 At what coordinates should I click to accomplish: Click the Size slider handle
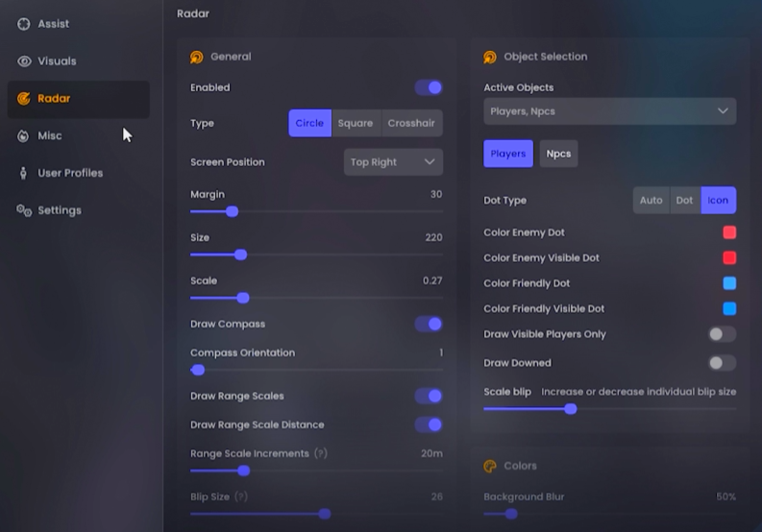(240, 254)
